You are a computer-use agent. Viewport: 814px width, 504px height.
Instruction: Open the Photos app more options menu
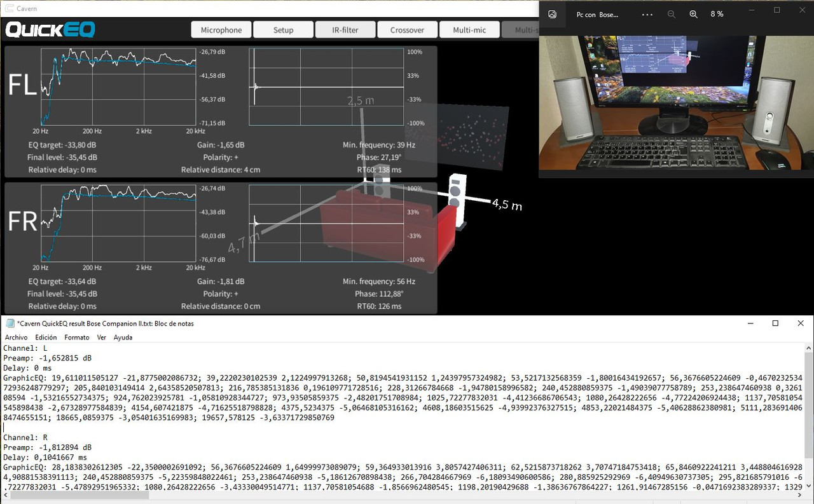click(647, 14)
